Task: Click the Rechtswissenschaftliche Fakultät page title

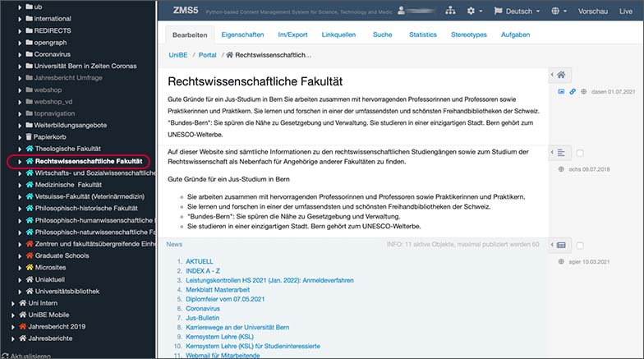Action: click(255, 81)
